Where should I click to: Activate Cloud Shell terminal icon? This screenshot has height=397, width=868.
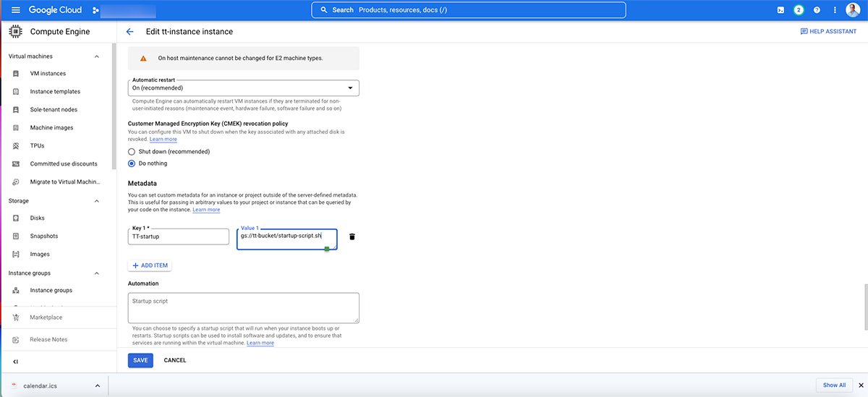pyautogui.click(x=780, y=10)
